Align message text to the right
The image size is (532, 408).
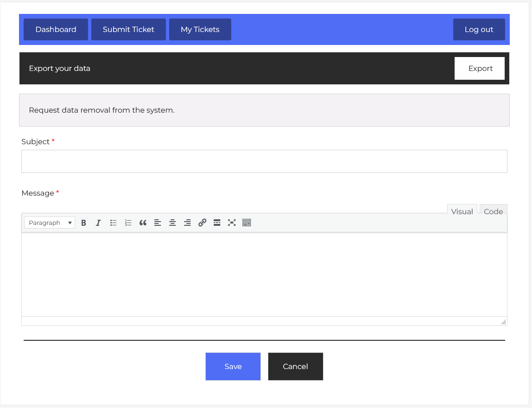coord(187,223)
